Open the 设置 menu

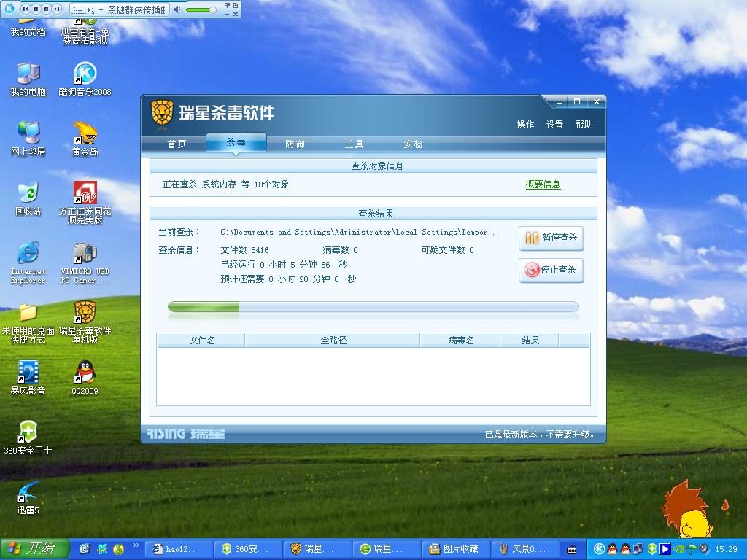(x=554, y=124)
